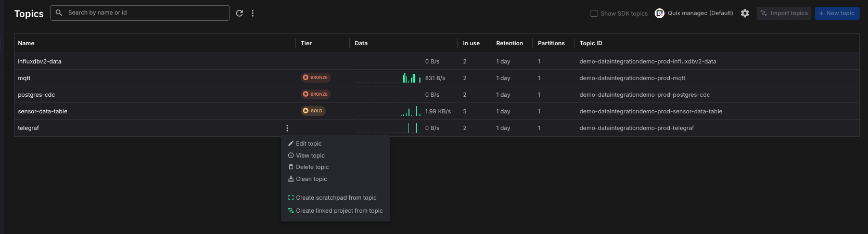The width and height of the screenshot is (868, 234).
Task: Open the mqtt topic name
Action: click(24, 78)
